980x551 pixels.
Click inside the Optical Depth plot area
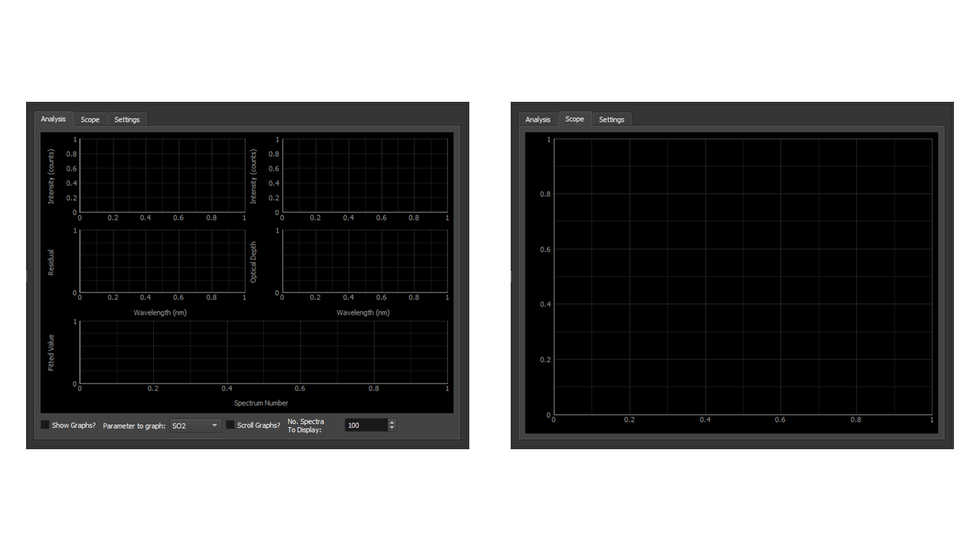[x=365, y=261]
